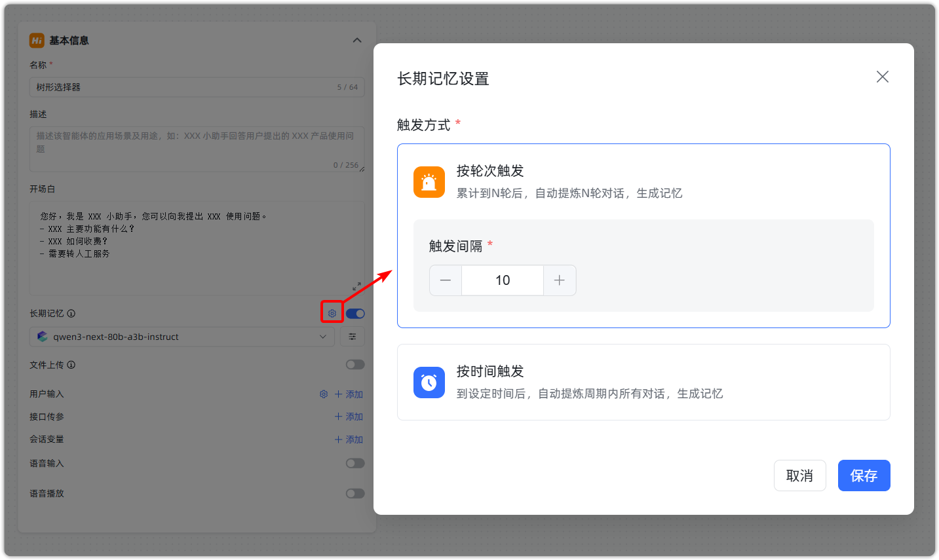Screen dimensions: 939x560
Task: Close the long-term memory settings dialog
Action: pyautogui.click(x=883, y=77)
